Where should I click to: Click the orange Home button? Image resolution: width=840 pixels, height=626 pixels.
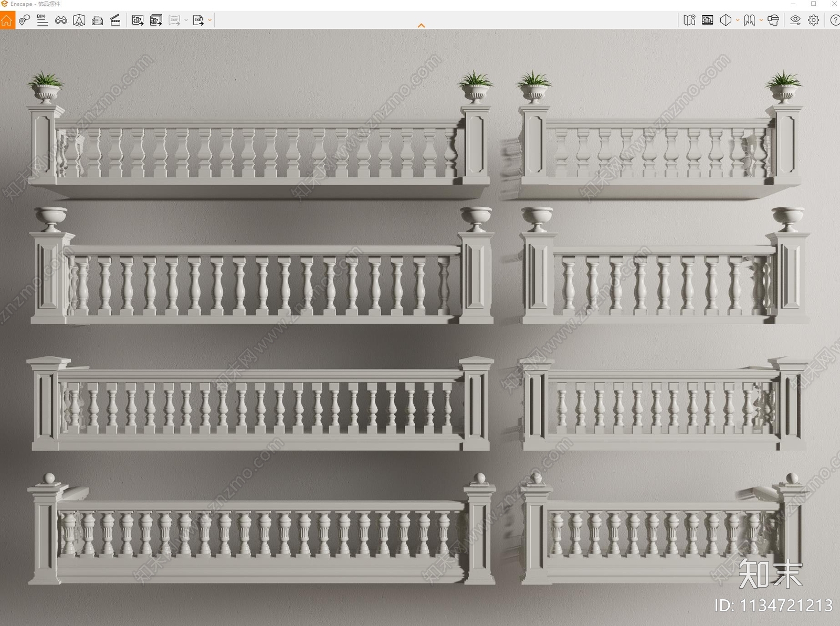click(x=7, y=20)
